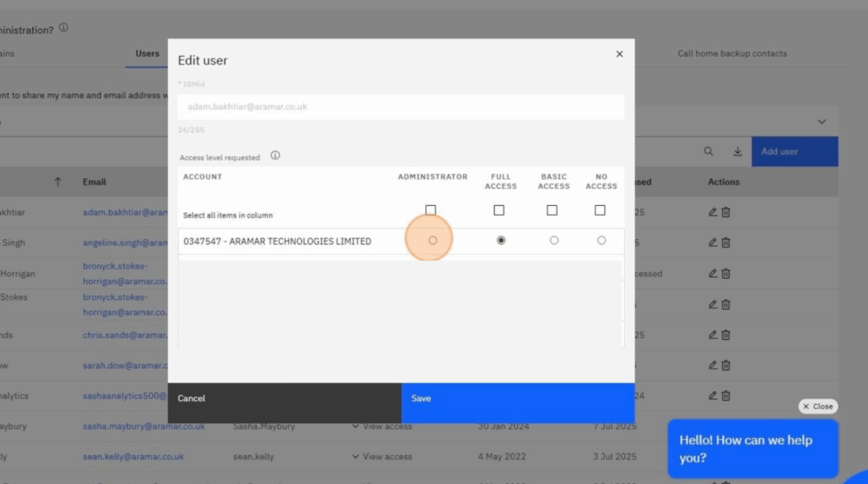
Task: Select Basic Access radio for Aramar Technologies
Action: coord(554,241)
